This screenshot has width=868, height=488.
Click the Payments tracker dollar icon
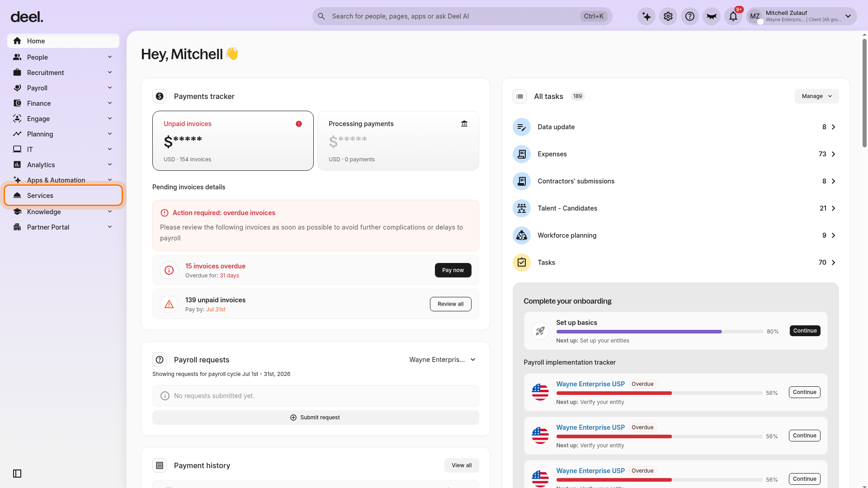pyautogui.click(x=160, y=96)
